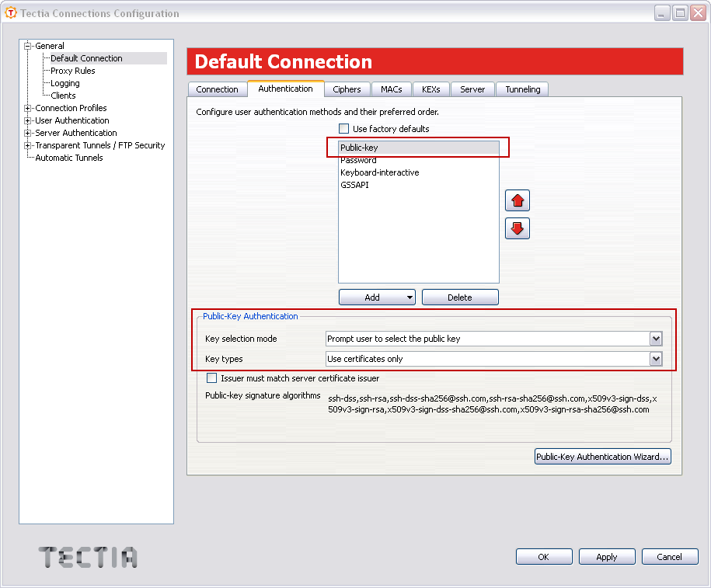Enable the Use factory defaults checkbox
This screenshot has width=711, height=588.
[343, 128]
